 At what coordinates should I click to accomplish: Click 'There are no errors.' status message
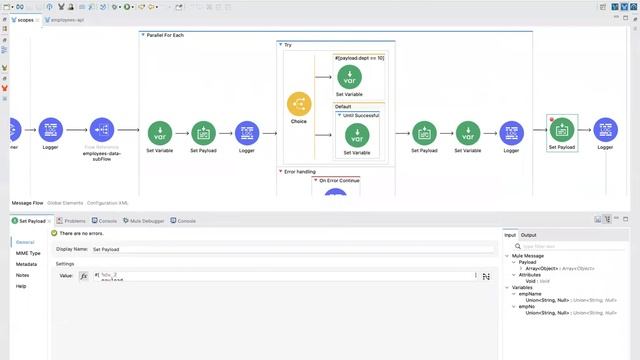coord(81,233)
